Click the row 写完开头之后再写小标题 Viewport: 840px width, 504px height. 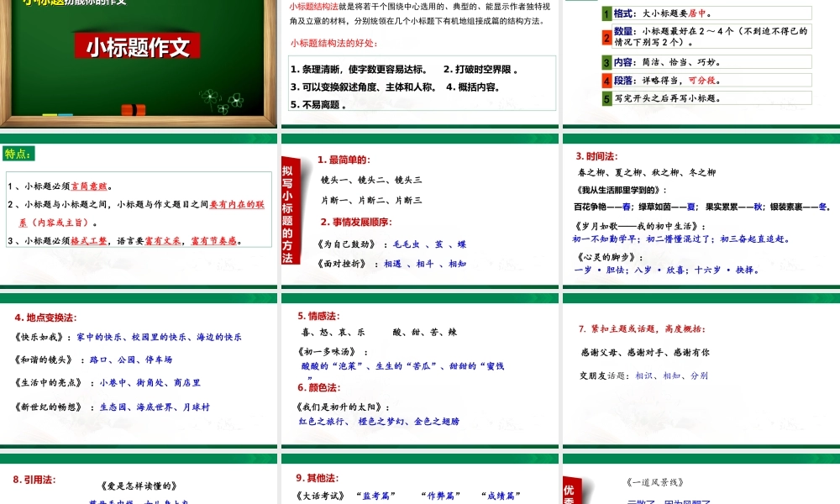click(711, 98)
